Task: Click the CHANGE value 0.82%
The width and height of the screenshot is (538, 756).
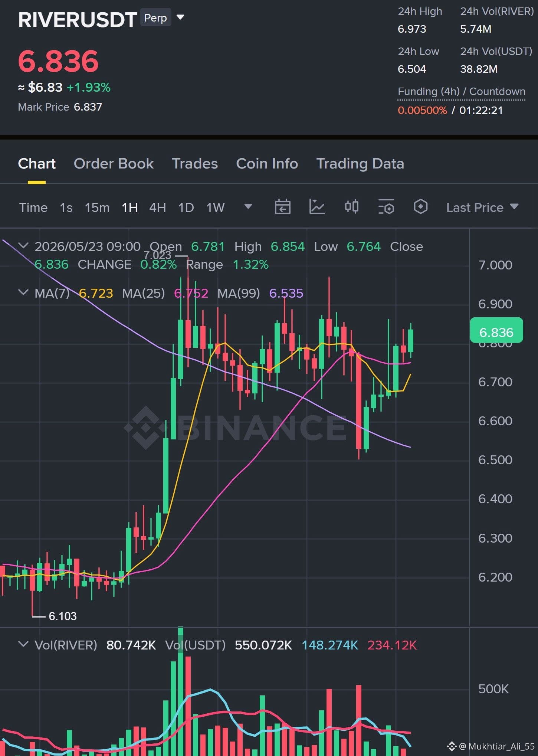Action: 158,264
